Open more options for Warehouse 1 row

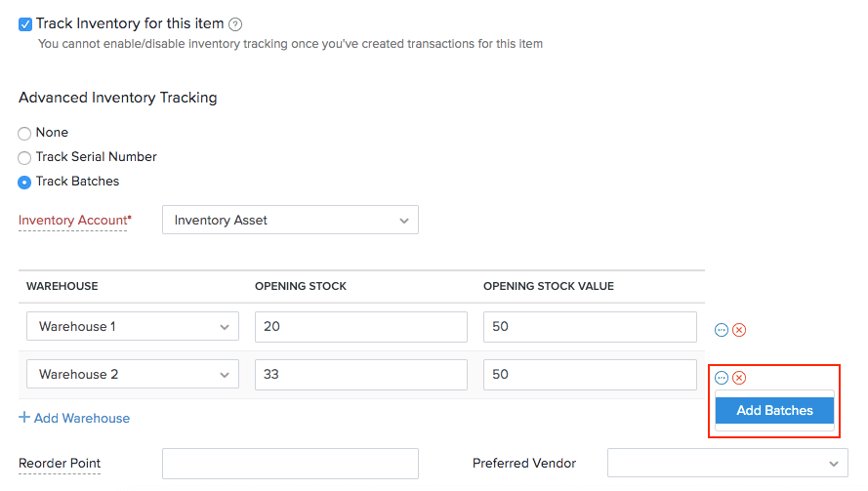722,330
